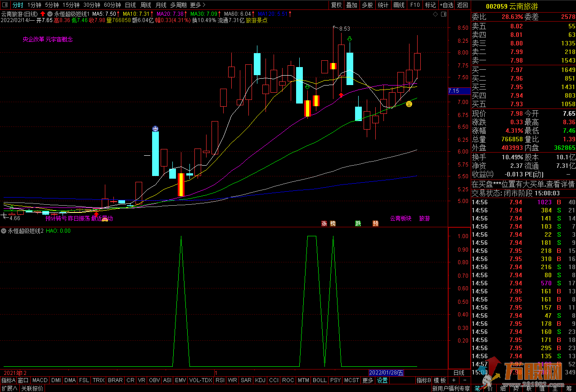576x392 pixels.
Task: Click the red up arrow beside 云南旅游(日线)
Action: tap(43, 14)
